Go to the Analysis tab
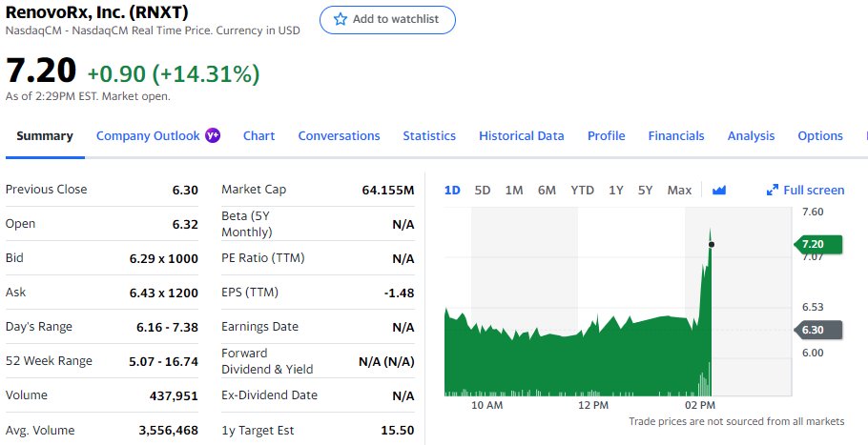Image resolution: width=868 pixels, height=445 pixels. pos(752,136)
